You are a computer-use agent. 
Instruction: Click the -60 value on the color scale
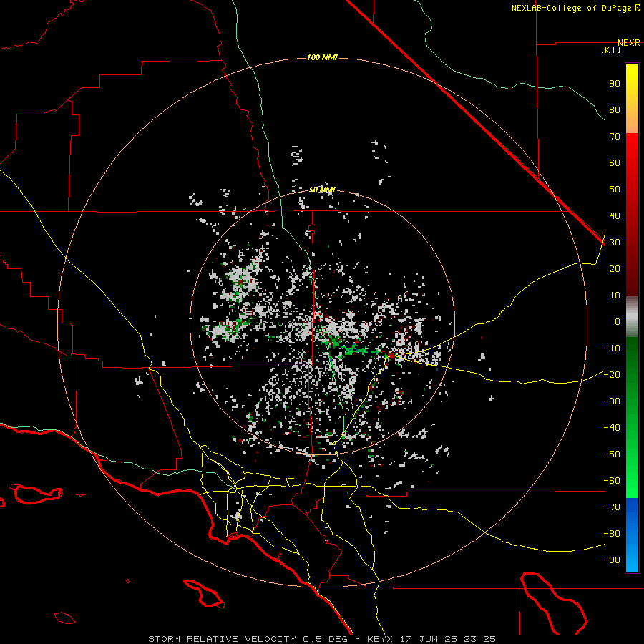(x=612, y=481)
